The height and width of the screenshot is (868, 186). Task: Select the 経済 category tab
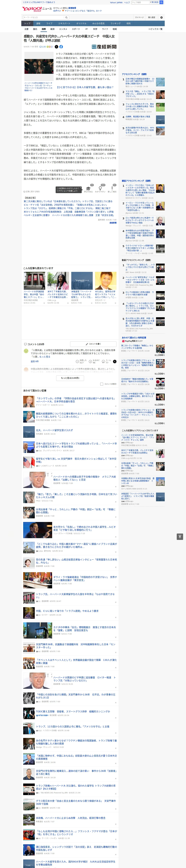pos(52,29)
